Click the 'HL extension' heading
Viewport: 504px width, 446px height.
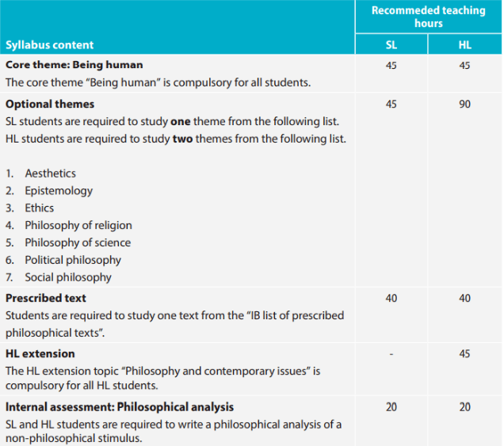(40, 354)
